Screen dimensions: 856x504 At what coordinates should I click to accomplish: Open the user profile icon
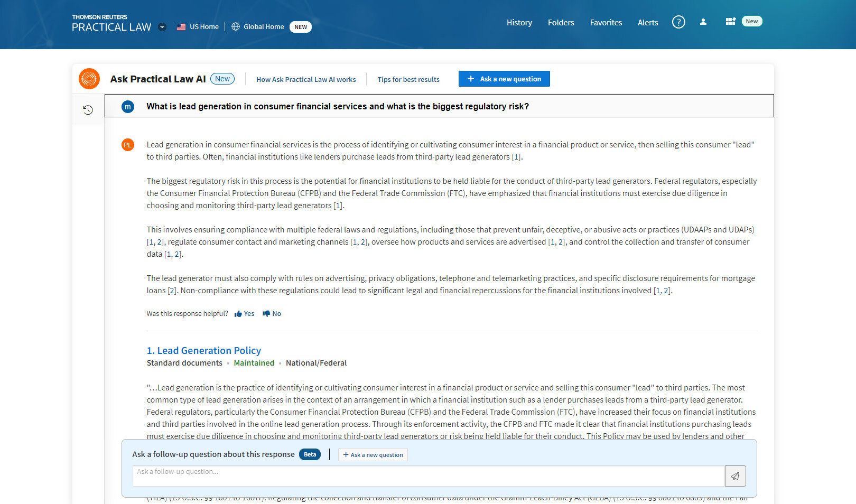pyautogui.click(x=703, y=22)
